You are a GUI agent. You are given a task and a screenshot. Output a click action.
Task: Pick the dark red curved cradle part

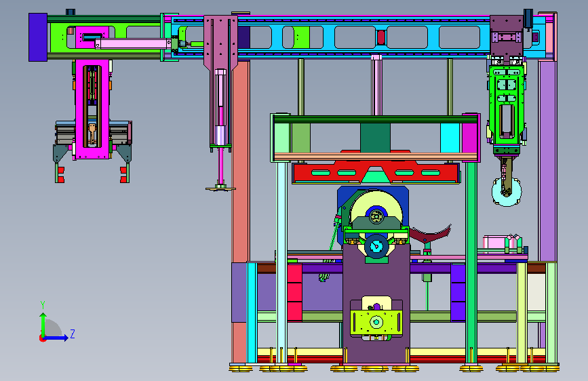(430, 234)
